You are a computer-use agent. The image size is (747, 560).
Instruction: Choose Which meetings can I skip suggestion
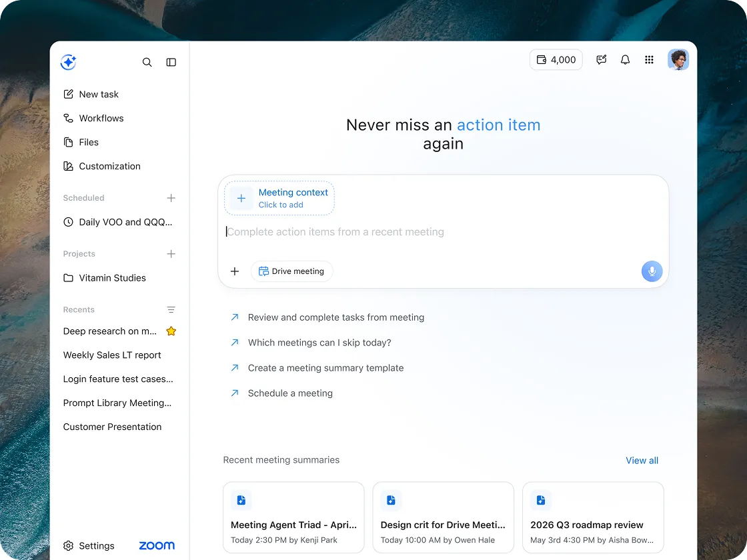pos(319,343)
